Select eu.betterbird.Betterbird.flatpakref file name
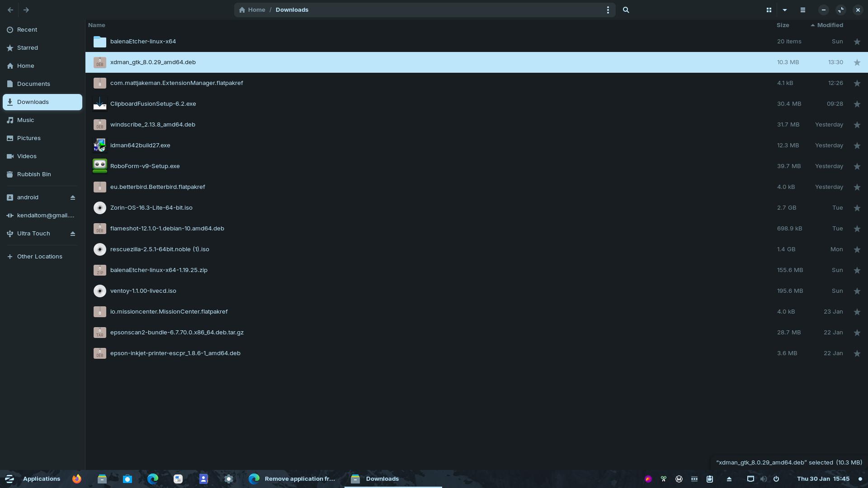This screenshot has height=488, width=868. click(158, 187)
